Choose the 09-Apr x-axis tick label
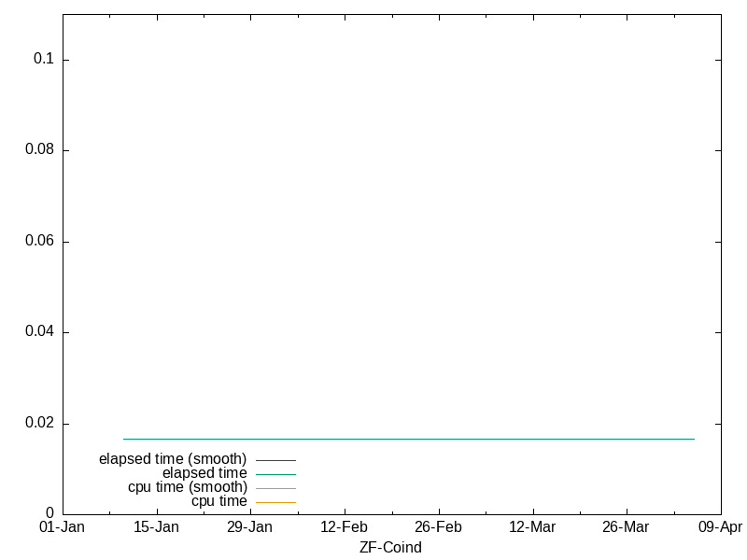The width and height of the screenshot is (747, 560). pos(719,527)
